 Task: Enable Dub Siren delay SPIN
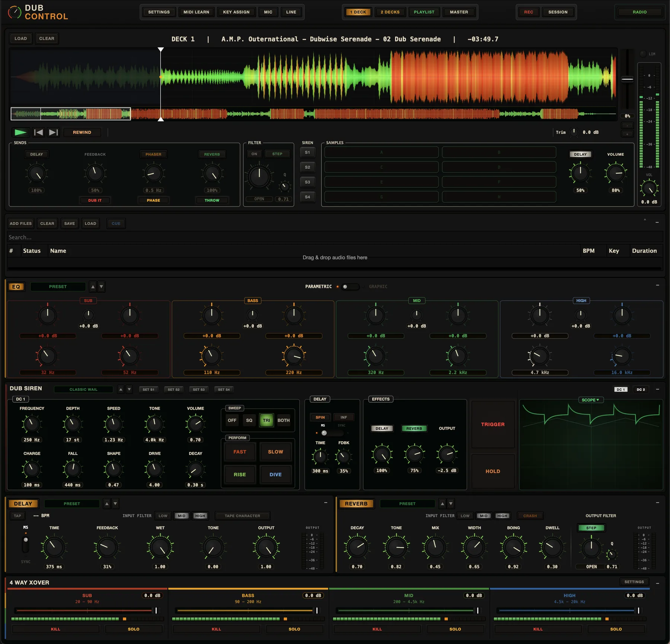[320, 417]
